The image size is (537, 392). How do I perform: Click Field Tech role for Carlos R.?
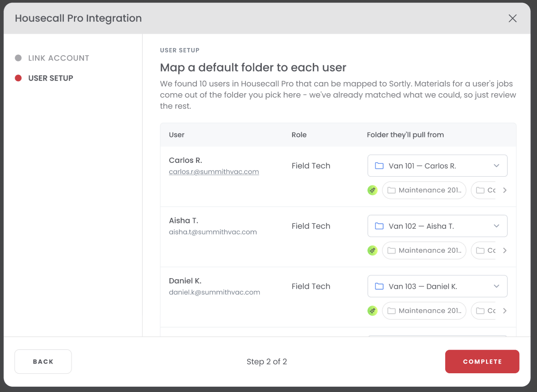(x=311, y=166)
